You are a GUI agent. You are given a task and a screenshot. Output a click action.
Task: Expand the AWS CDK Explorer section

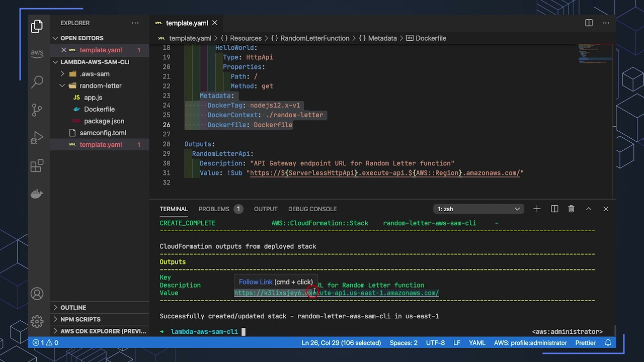coord(100,331)
